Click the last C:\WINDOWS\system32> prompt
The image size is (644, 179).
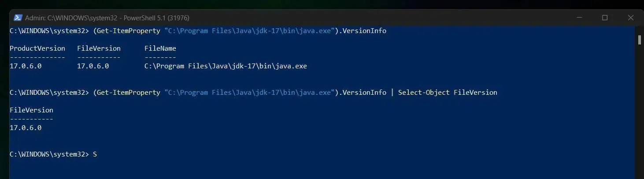click(x=49, y=154)
